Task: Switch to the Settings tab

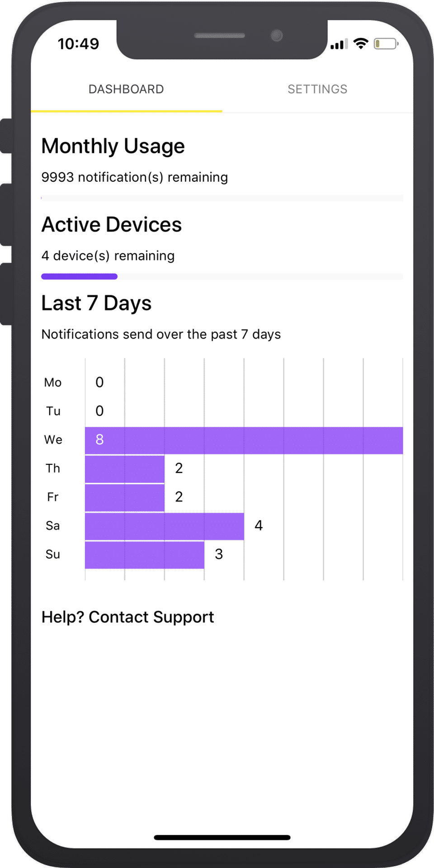Action: point(317,89)
